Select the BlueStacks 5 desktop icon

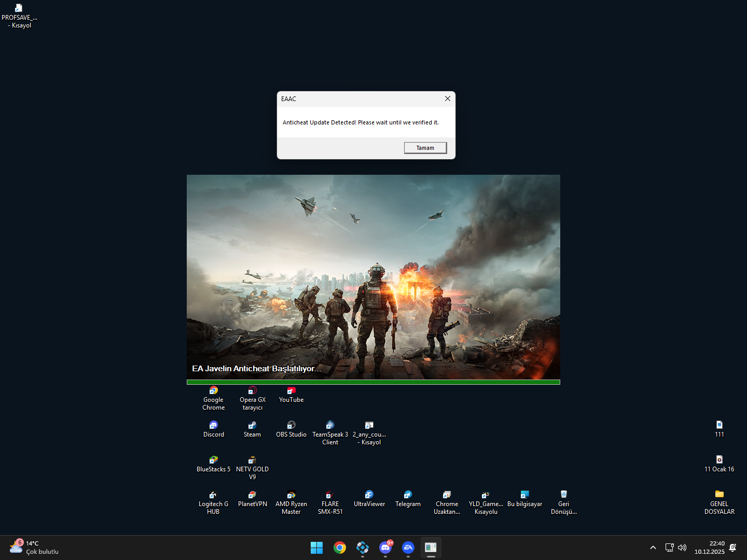click(x=213, y=464)
